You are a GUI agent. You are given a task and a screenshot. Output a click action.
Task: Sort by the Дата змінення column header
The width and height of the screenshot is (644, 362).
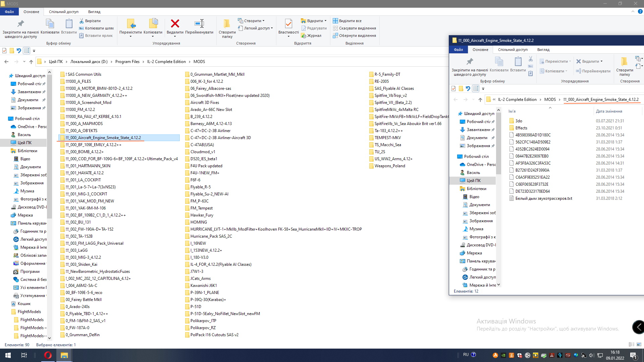[x=609, y=111]
